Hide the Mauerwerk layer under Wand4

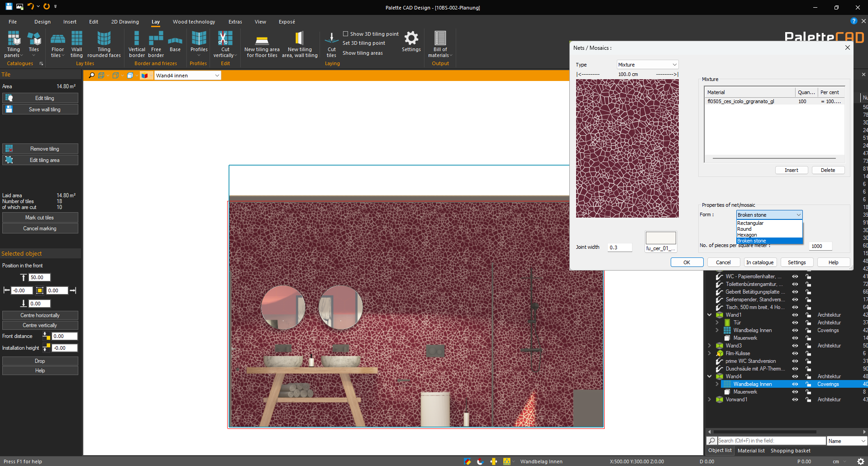(795, 392)
